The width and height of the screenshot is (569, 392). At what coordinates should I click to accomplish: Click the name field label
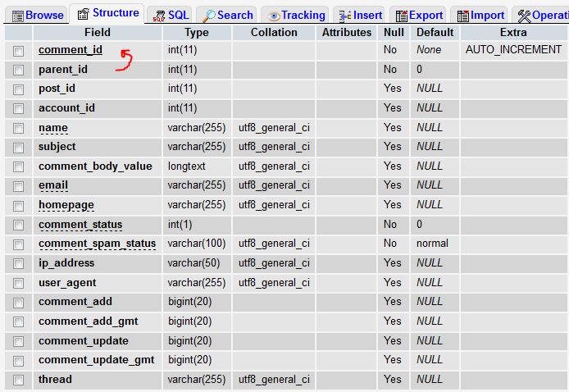(x=53, y=128)
